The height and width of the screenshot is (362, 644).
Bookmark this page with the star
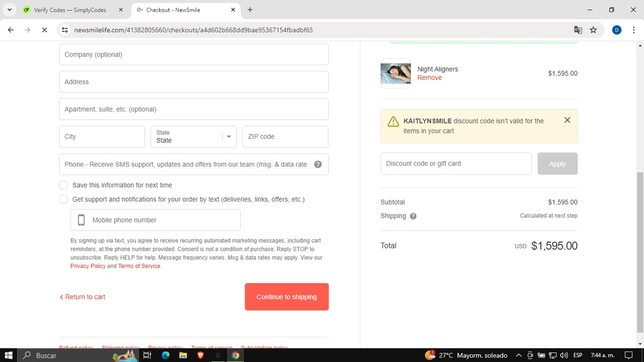pos(593,30)
